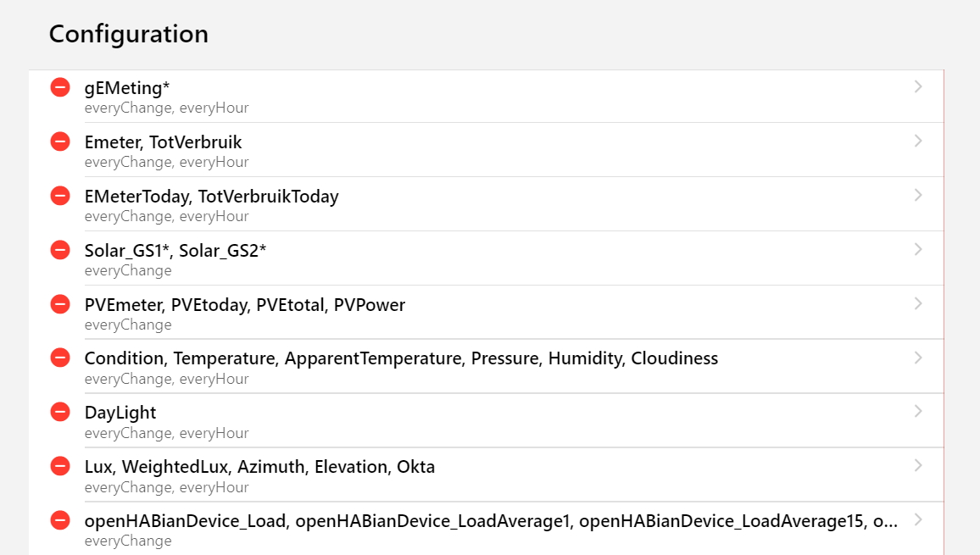This screenshot has height=555, width=980.
Task: Expand gEMeting* with its chevron
Action: click(918, 87)
